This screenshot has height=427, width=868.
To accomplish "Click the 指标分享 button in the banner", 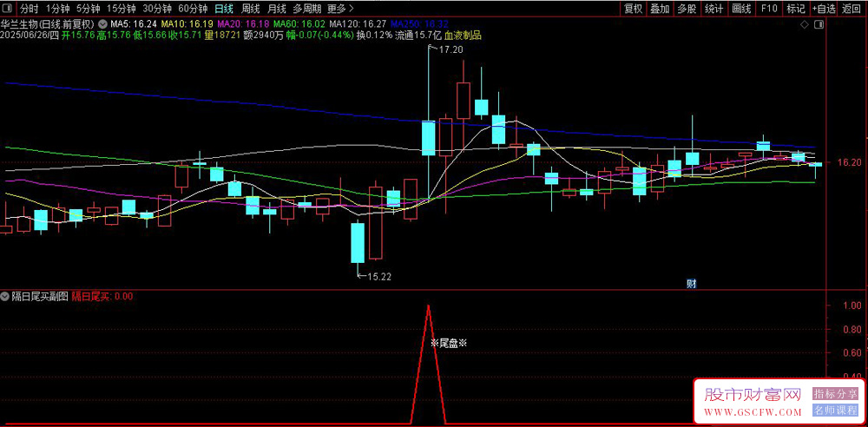I will click(x=835, y=394).
